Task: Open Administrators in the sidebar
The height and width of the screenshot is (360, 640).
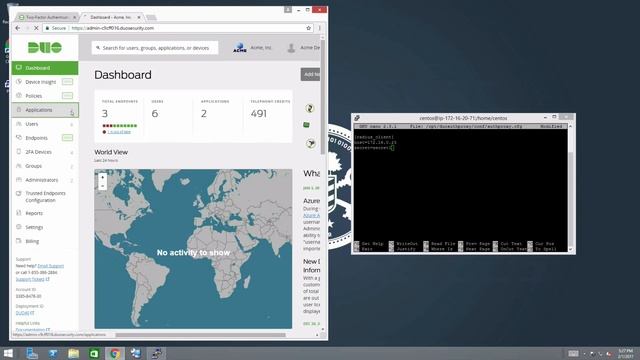Action: [x=44, y=180]
